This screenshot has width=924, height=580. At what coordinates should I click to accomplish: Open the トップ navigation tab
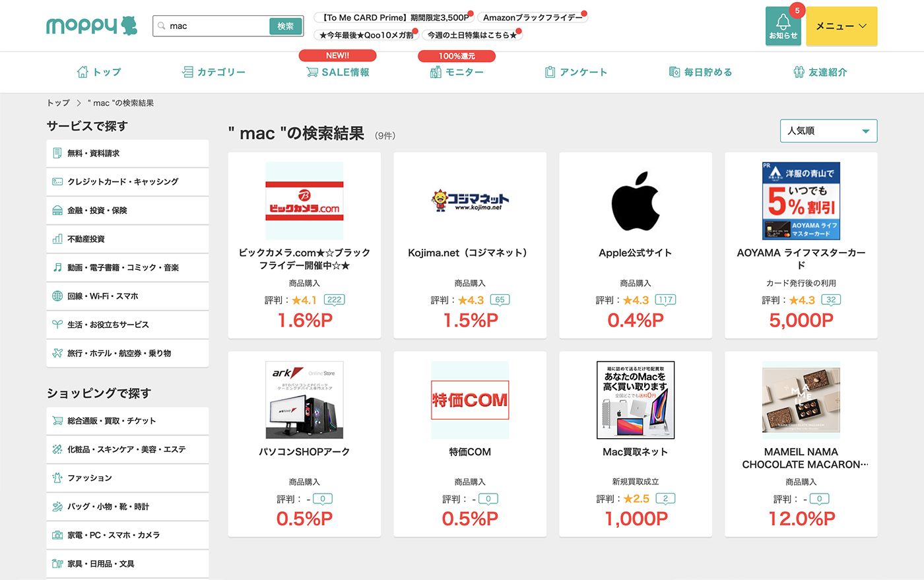tap(99, 72)
